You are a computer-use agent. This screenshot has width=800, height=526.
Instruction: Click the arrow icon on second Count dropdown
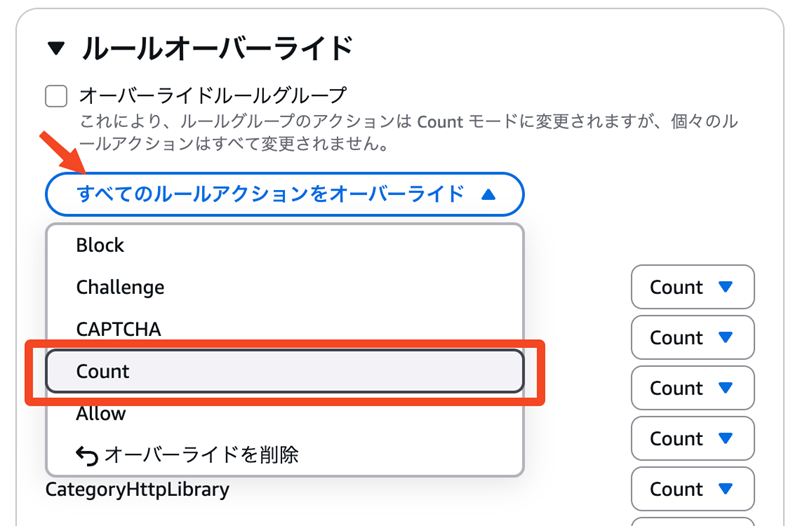point(726,338)
